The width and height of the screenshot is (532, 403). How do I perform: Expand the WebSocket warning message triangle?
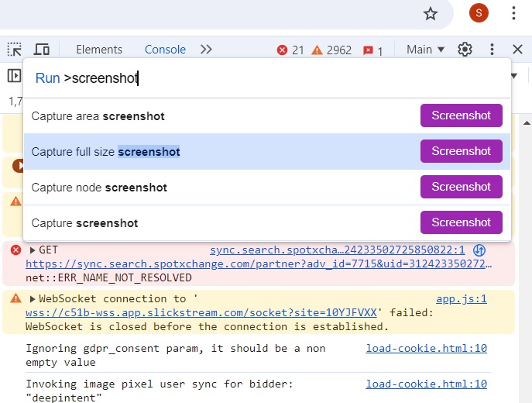33,299
